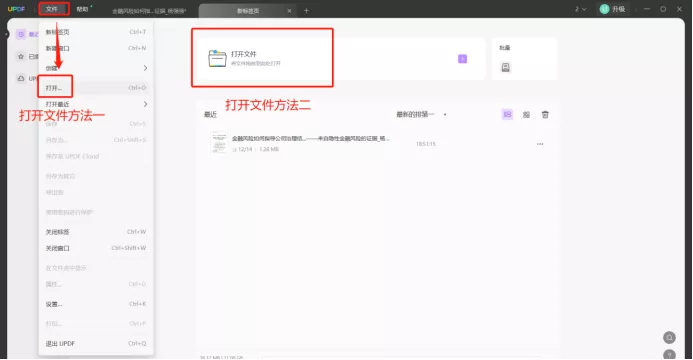Image resolution: width=693 pixels, height=360 pixels.
Task: Select the Ctrl+T new tab menu entry
Action: 95,32
